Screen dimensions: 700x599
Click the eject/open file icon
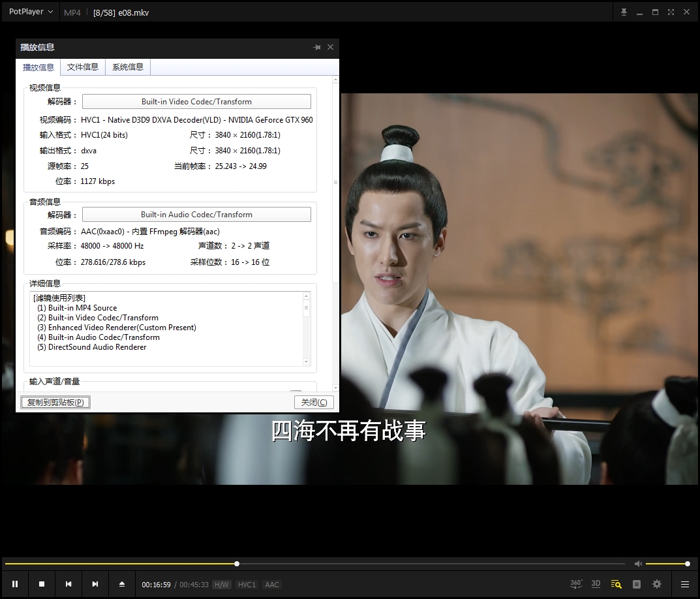pyautogui.click(x=122, y=584)
